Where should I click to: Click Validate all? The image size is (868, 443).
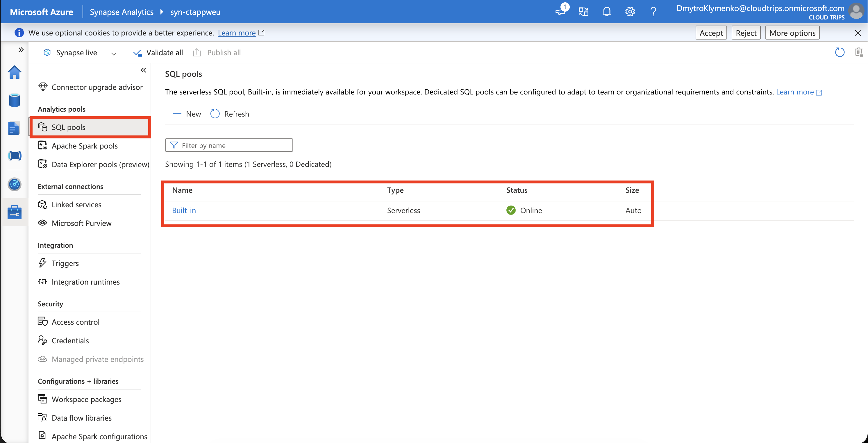point(158,53)
